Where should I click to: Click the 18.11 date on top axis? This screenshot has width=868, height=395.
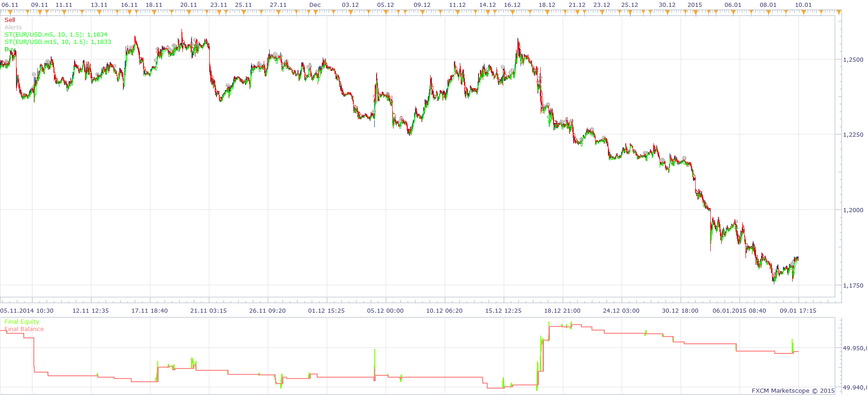click(154, 5)
